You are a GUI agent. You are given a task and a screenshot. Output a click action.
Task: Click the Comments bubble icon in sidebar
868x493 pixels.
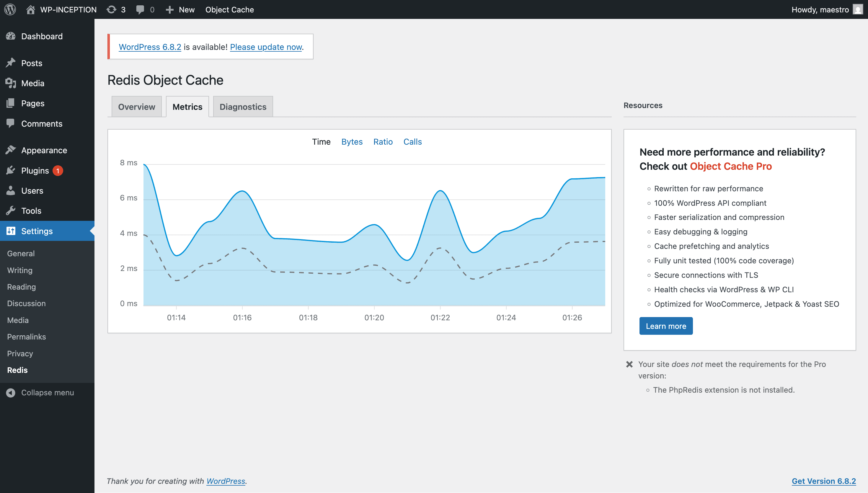(x=11, y=123)
